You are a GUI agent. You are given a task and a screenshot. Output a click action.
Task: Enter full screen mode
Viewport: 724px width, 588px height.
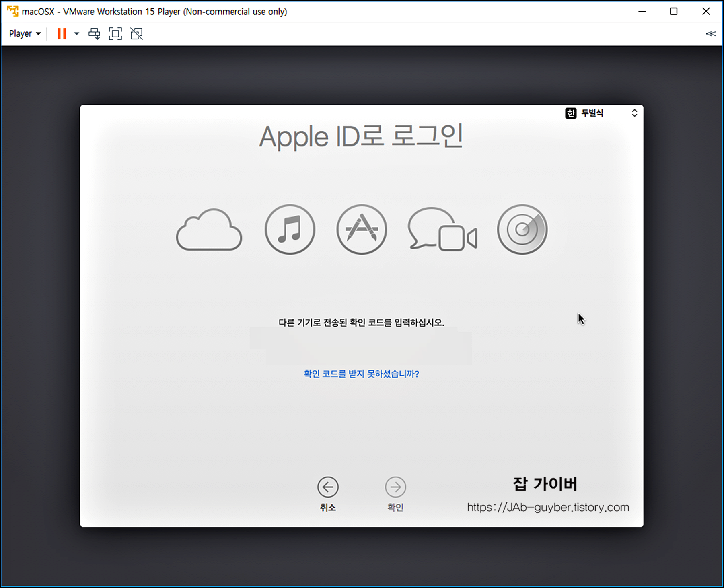tap(115, 34)
